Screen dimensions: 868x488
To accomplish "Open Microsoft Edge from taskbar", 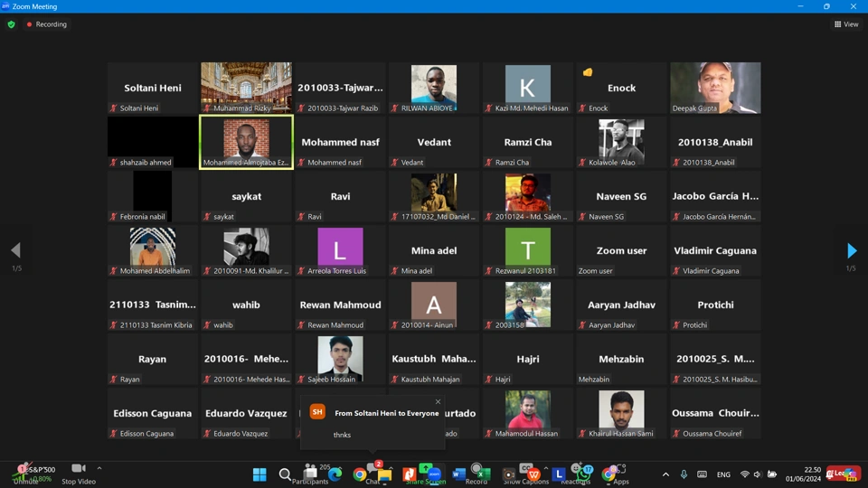I will click(335, 474).
